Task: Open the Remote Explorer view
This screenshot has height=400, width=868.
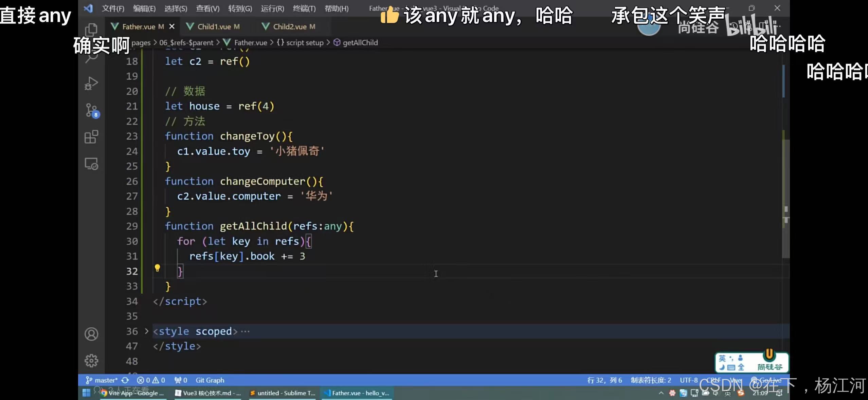Action: [x=91, y=164]
